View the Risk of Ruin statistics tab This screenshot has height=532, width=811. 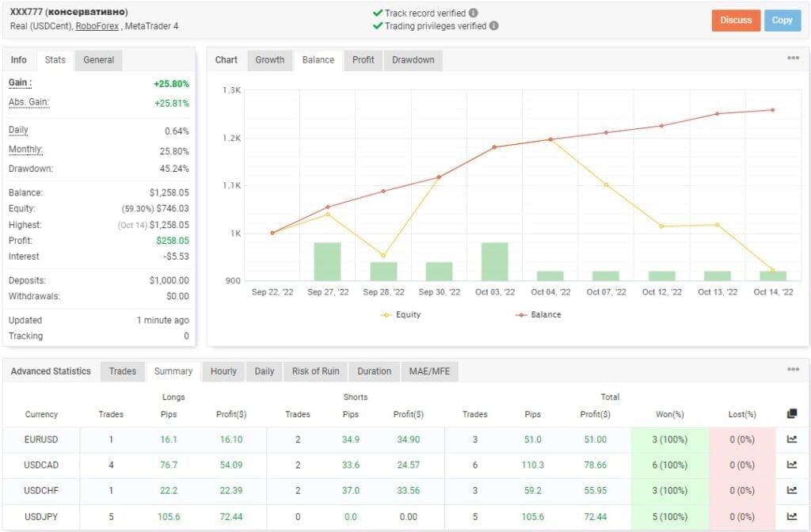coord(315,371)
